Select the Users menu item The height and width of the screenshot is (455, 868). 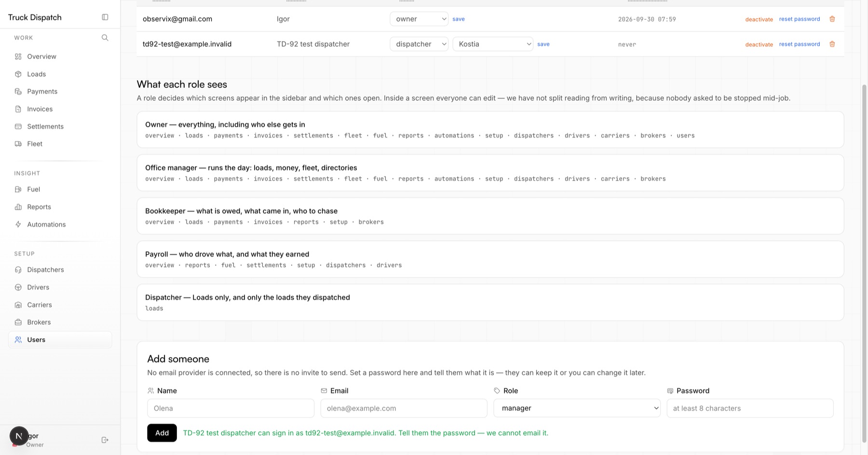tap(60, 340)
